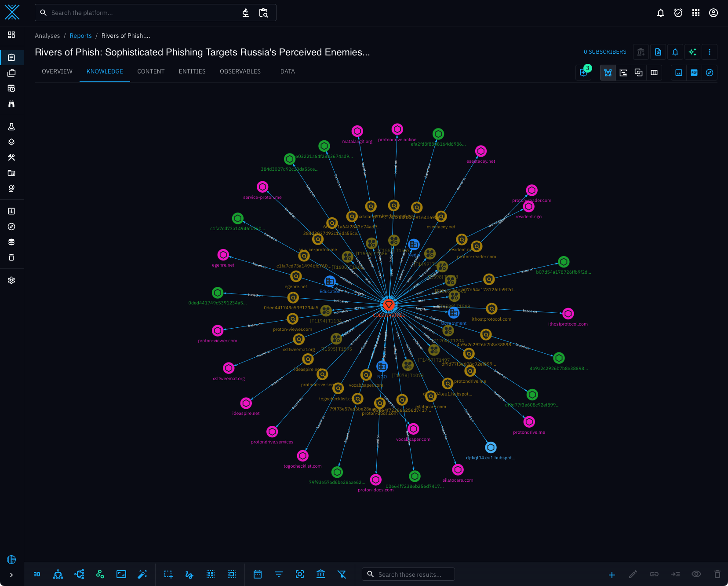Switch to the timeline view mode button
Image resolution: width=728 pixels, height=586 pixels.
coord(623,73)
